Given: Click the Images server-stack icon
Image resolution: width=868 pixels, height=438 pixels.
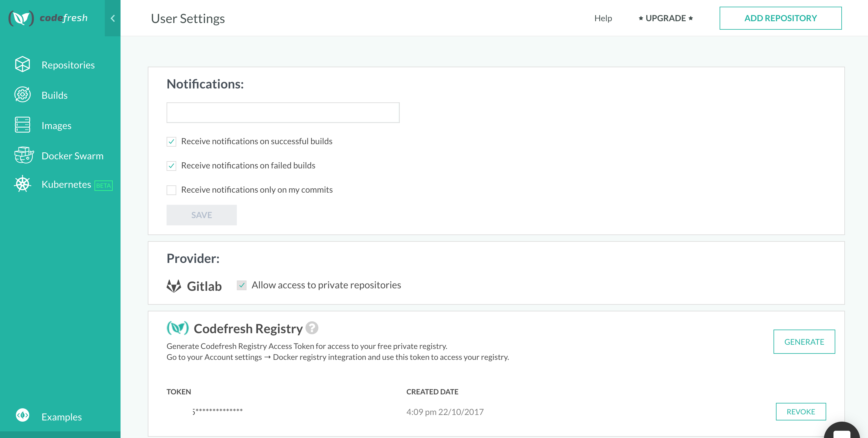Looking at the screenshot, I should point(22,125).
